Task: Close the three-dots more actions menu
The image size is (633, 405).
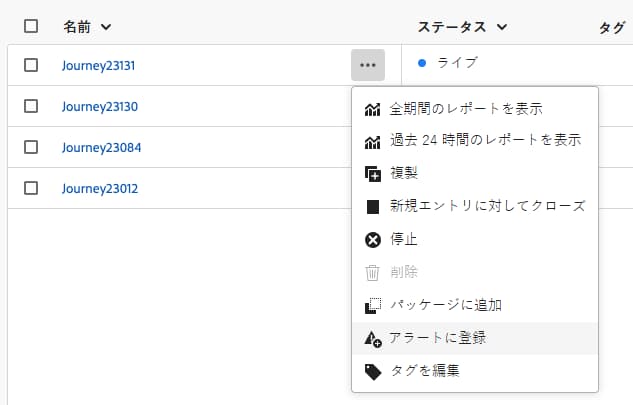Action: [368, 65]
